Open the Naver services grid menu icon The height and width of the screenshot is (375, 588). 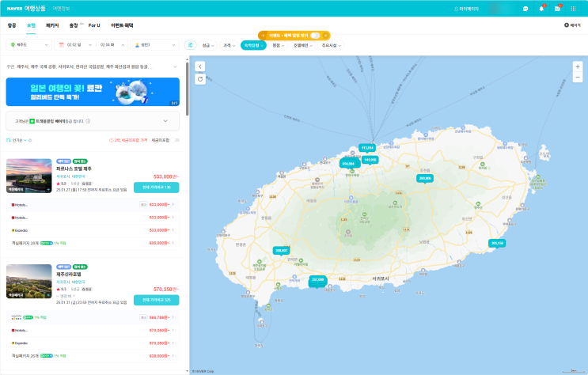[x=574, y=9]
